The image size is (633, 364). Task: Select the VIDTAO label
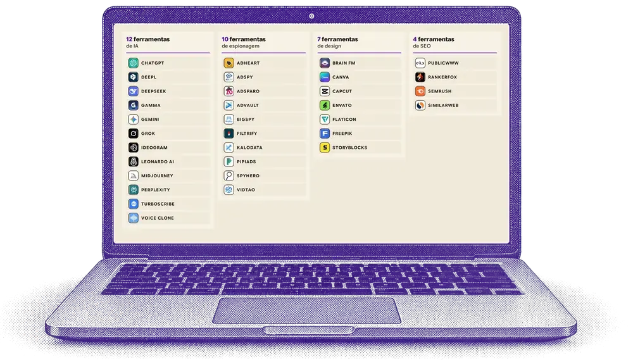click(x=246, y=190)
